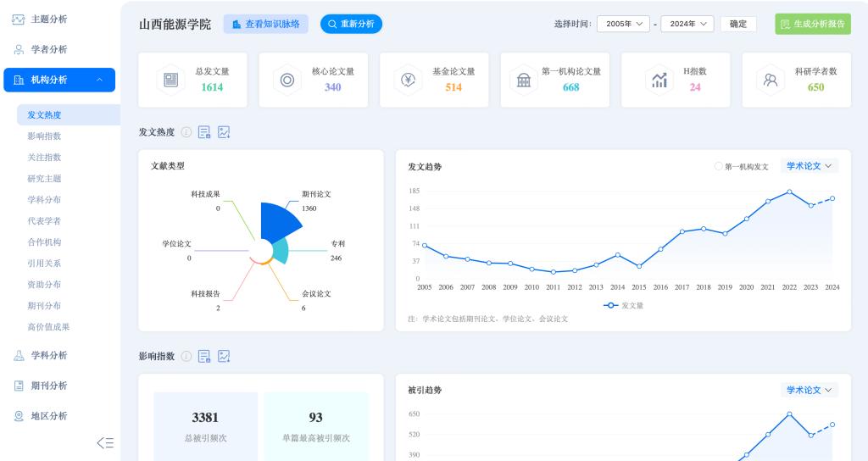Image resolution: width=868 pixels, height=461 pixels.
Task: Collapse the sidebar with the bottom arrow icon
Action: (x=105, y=442)
